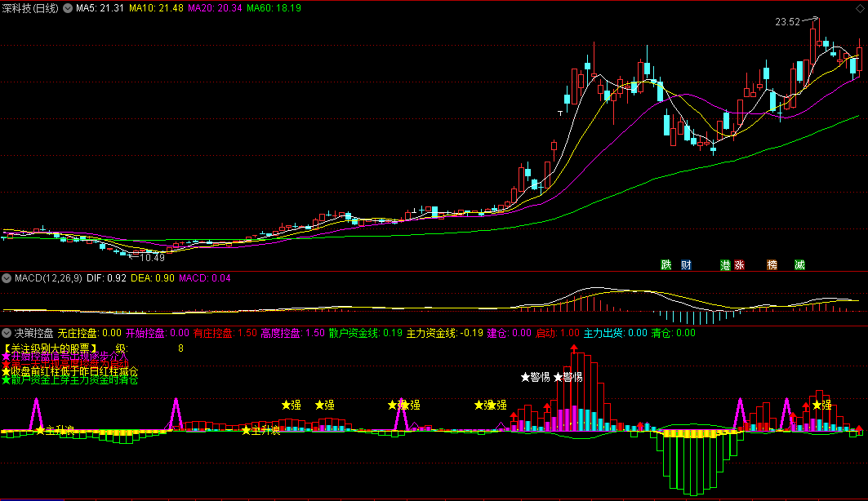Click the diamond icon in the top-right corner
Image resolution: width=868 pixels, height=501 pixels.
[860, 8]
